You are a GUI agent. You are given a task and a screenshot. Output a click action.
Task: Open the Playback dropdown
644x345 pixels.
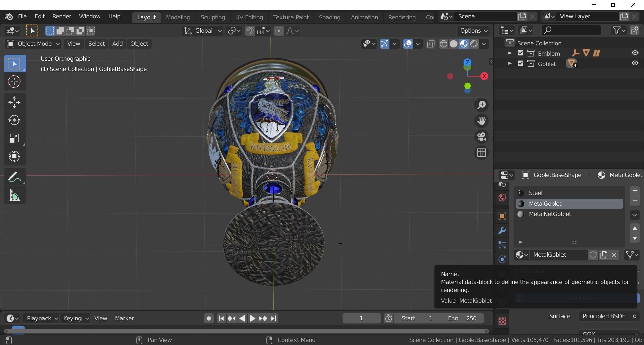pos(42,319)
